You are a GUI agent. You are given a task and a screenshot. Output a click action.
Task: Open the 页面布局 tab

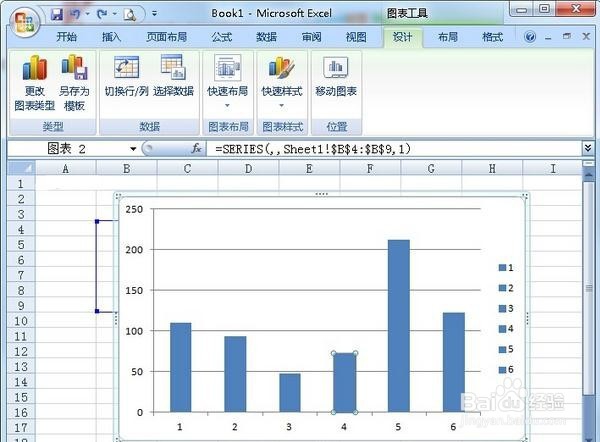click(166, 37)
